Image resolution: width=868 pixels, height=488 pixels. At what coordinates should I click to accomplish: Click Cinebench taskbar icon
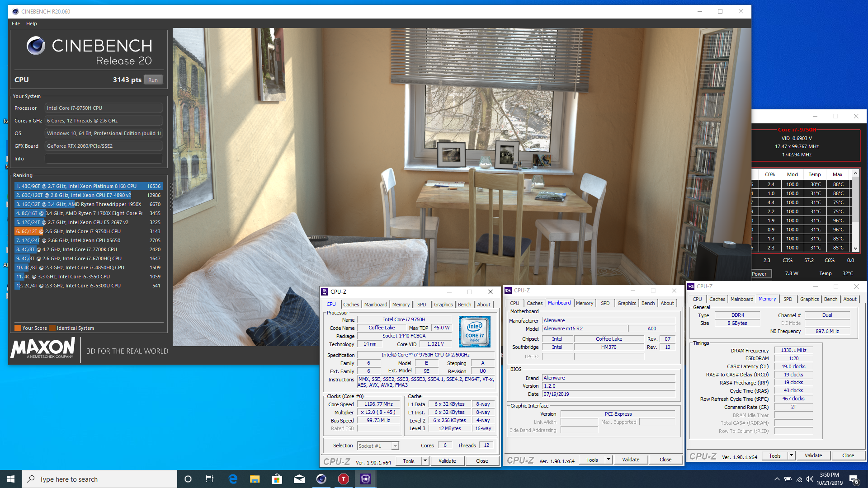click(321, 479)
